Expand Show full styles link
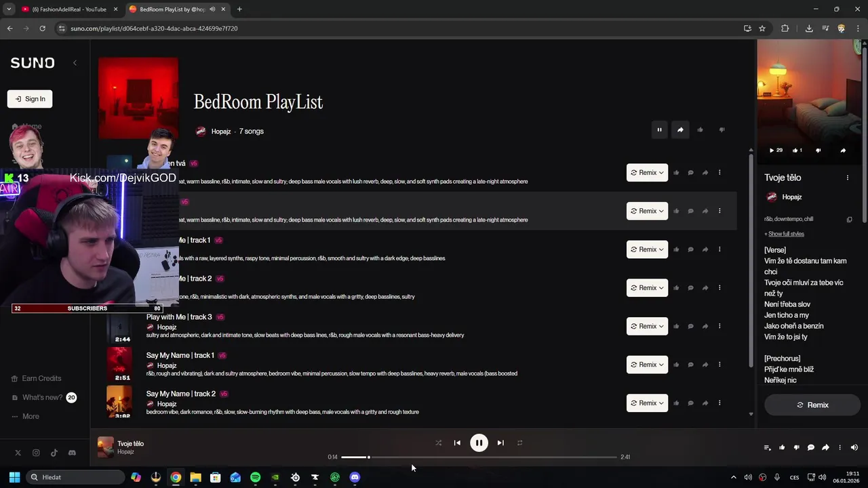 785,234
